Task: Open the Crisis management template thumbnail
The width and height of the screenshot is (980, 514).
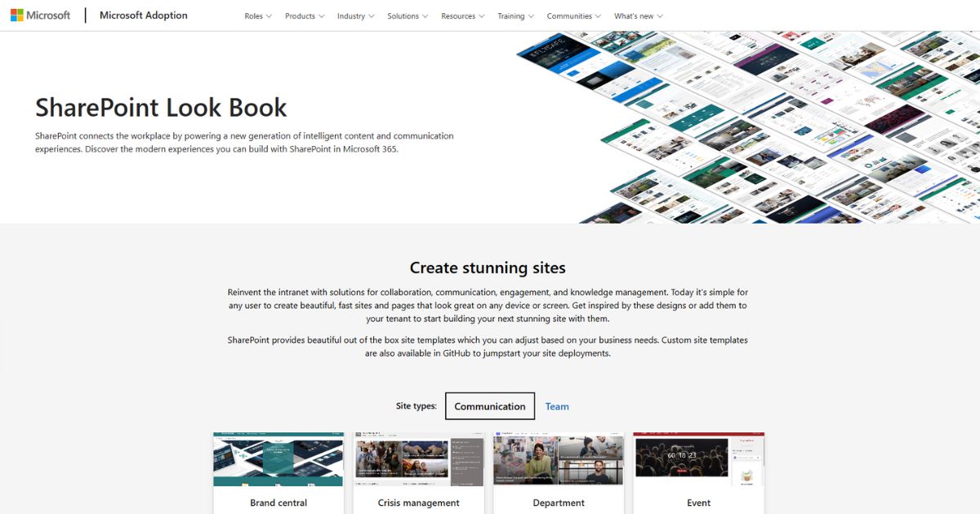Action: pyautogui.click(x=418, y=459)
